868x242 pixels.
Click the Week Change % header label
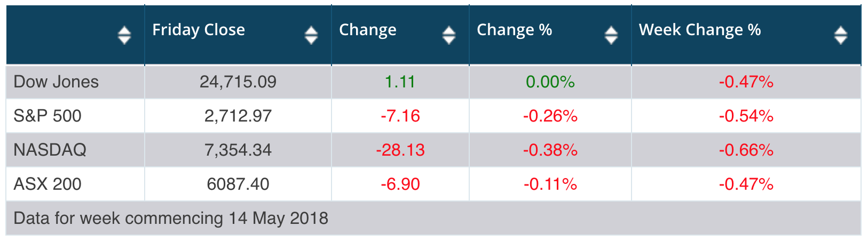click(700, 30)
